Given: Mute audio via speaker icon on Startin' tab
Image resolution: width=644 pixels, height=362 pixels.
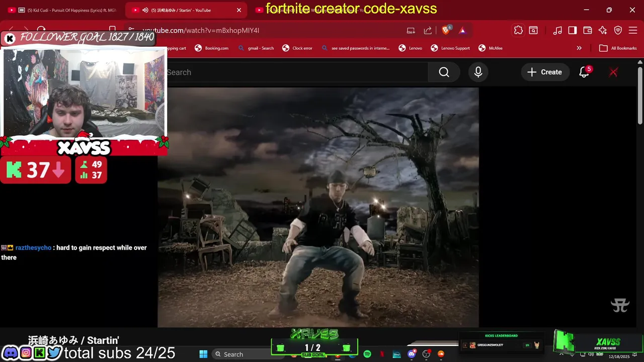Looking at the screenshot, I should (145, 10).
